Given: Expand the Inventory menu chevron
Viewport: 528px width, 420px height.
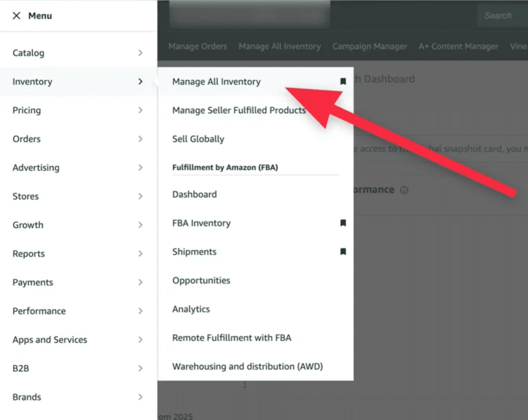Looking at the screenshot, I should pos(140,81).
